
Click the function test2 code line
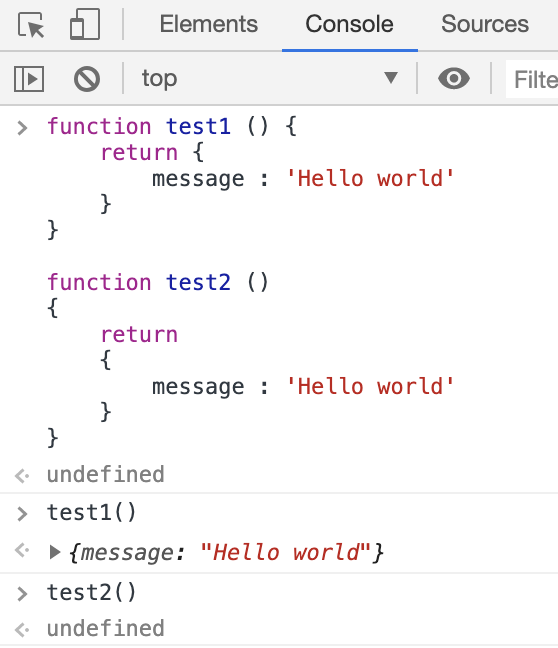click(x=158, y=283)
